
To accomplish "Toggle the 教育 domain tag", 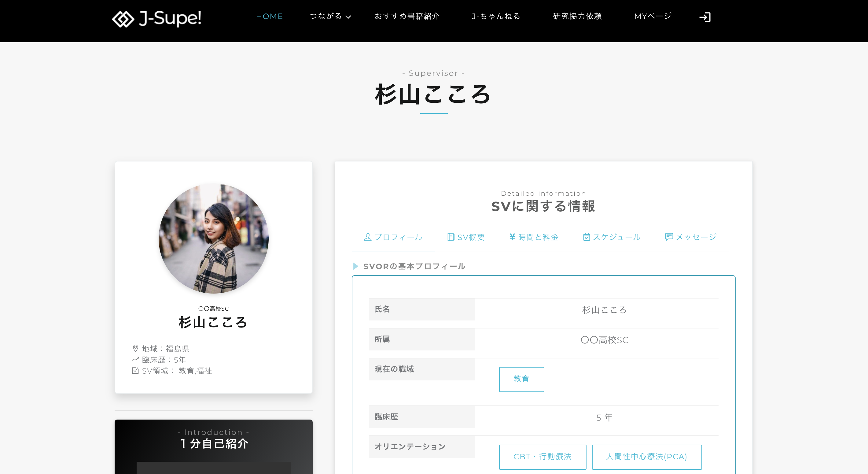I will coord(521,379).
